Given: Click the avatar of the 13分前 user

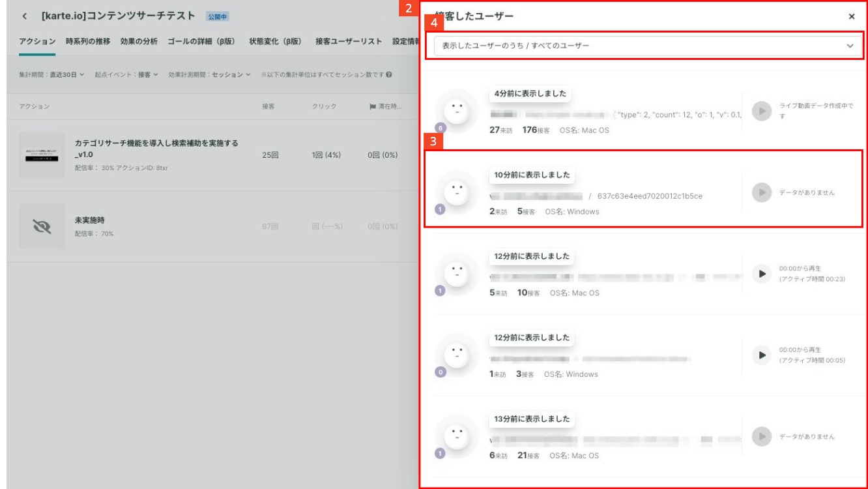Looking at the screenshot, I should click(456, 437).
